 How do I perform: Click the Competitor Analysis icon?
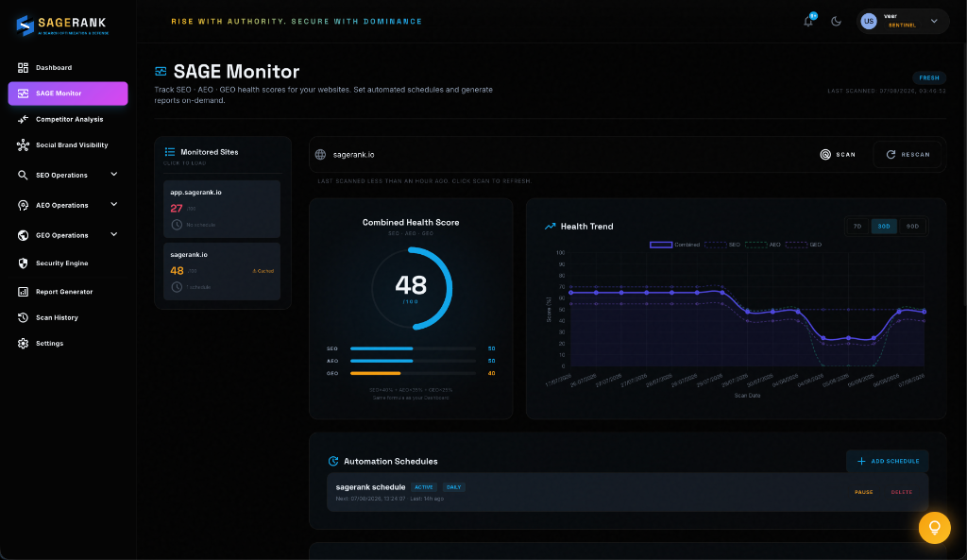[x=23, y=119]
